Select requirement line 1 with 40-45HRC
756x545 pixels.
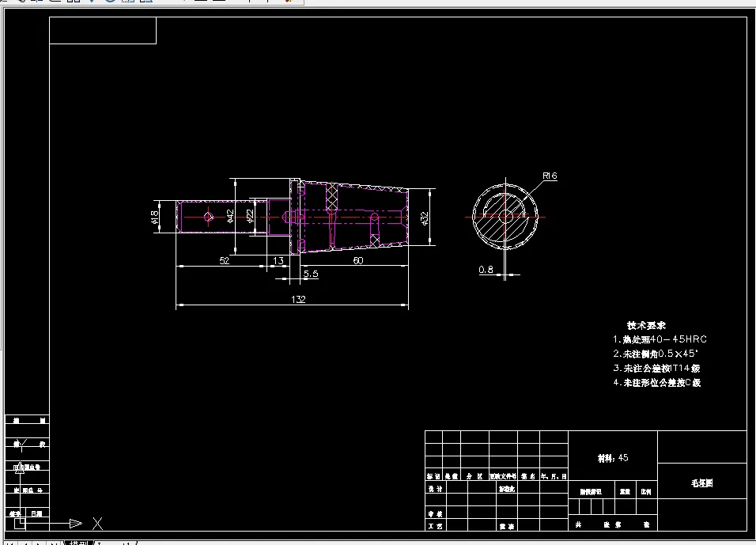pos(660,339)
